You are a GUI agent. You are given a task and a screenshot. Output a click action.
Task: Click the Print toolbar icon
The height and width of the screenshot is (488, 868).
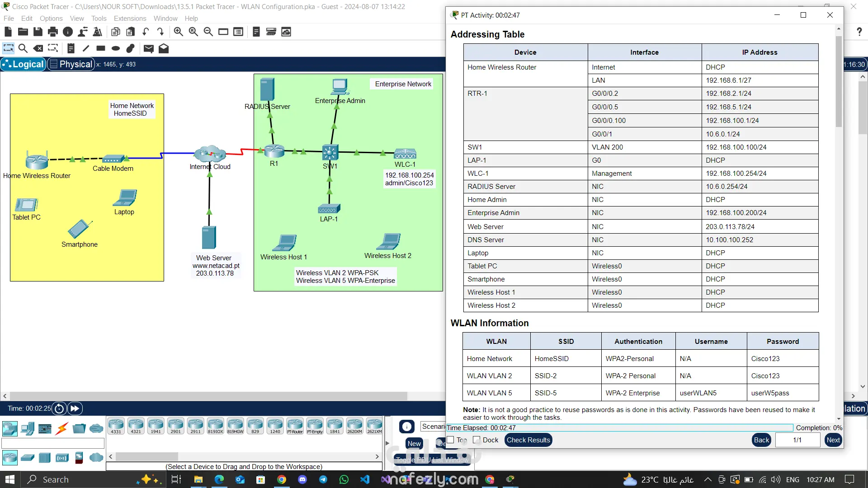click(x=53, y=32)
